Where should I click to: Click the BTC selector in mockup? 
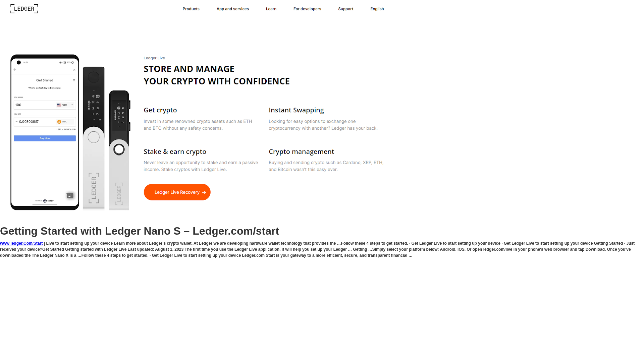(x=65, y=122)
